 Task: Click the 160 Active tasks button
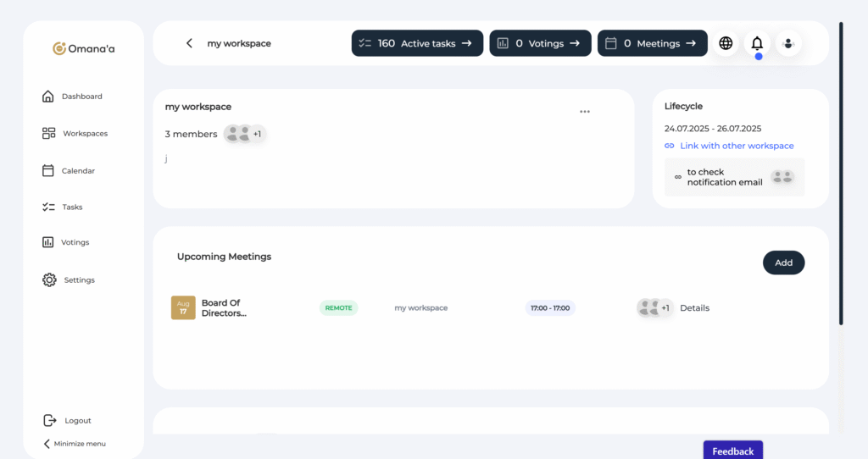tap(417, 43)
